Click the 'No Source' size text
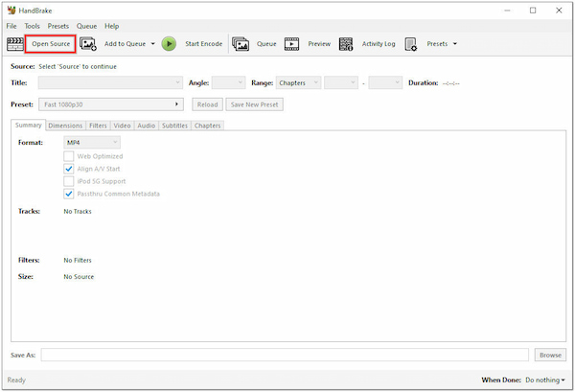 click(x=79, y=276)
